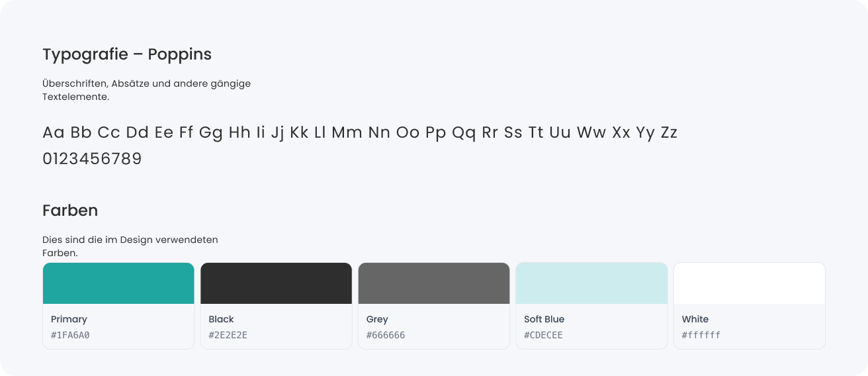The image size is (868, 376).
Task: Click the 0123456789 digits sample
Action: click(92, 160)
